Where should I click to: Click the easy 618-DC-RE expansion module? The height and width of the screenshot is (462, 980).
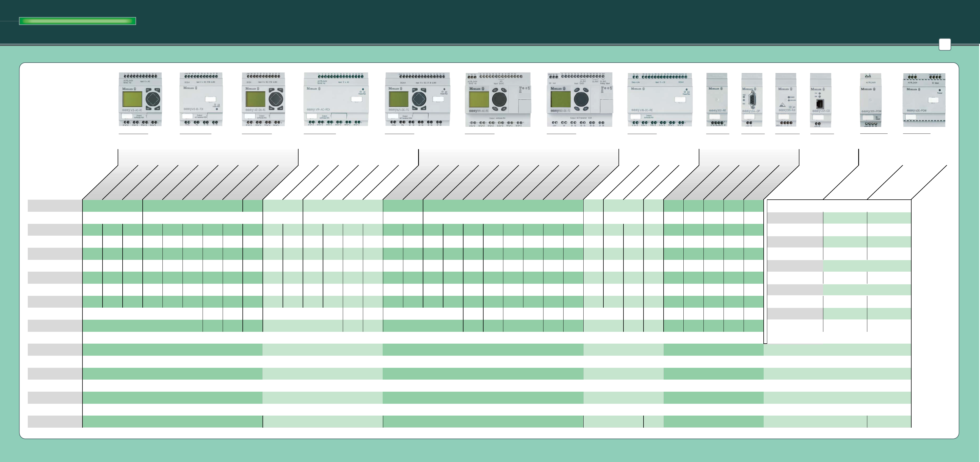[660, 100]
